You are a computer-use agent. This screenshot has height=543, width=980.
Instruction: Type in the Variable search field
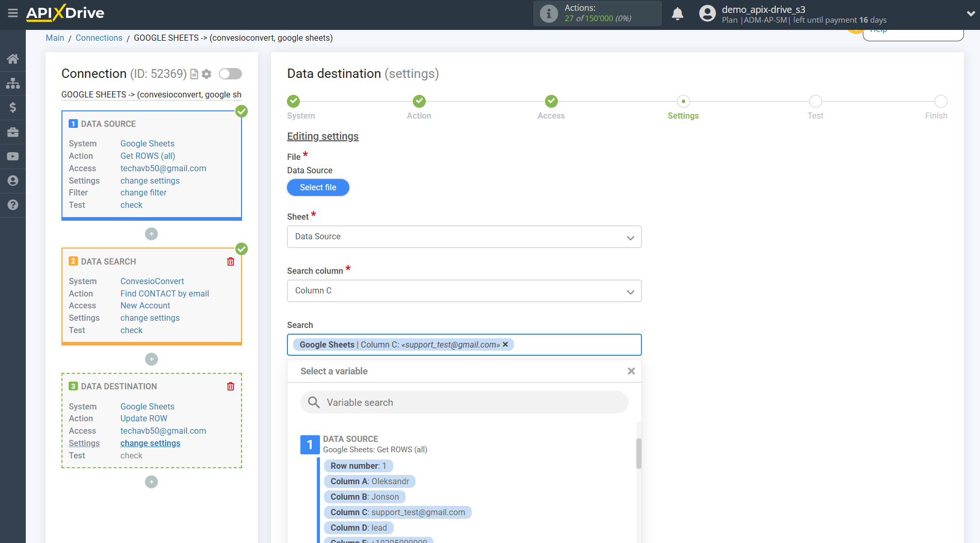pos(464,402)
